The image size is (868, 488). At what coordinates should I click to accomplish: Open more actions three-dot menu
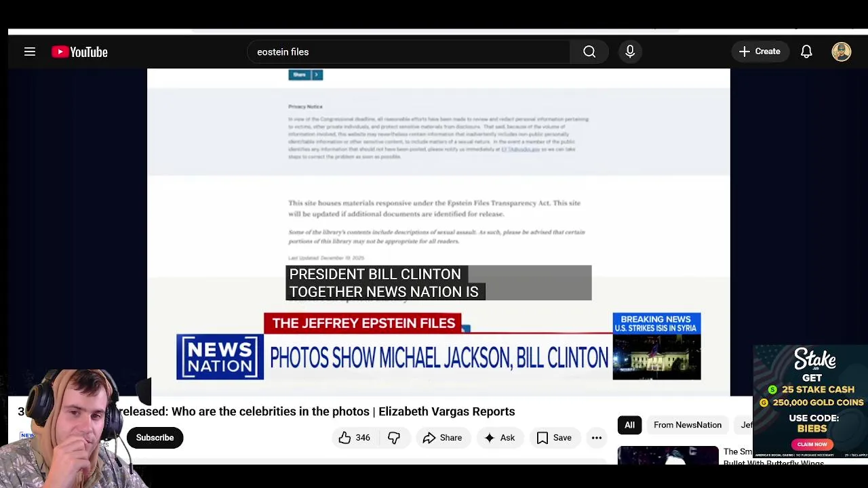coord(597,438)
